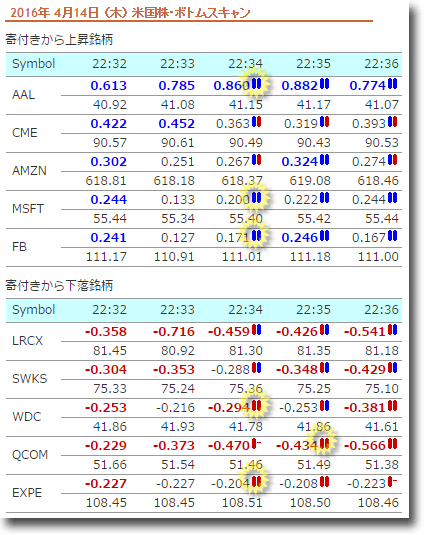Click SWKS value -0.304

pyautogui.click(x=106, y=370)
